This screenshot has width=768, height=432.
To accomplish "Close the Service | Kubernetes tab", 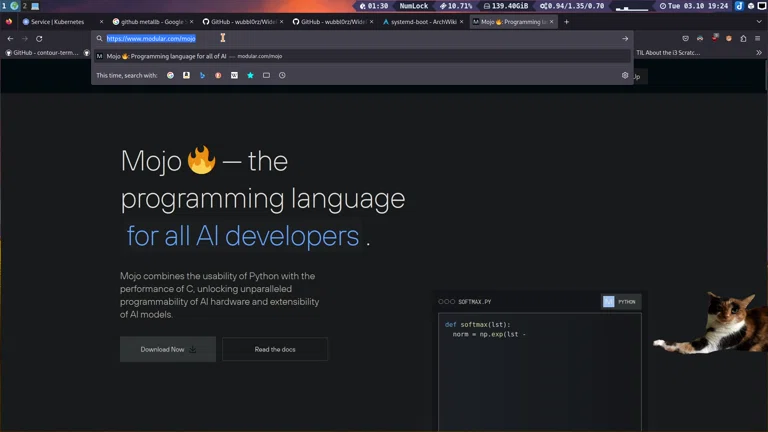I will [101, 22].
